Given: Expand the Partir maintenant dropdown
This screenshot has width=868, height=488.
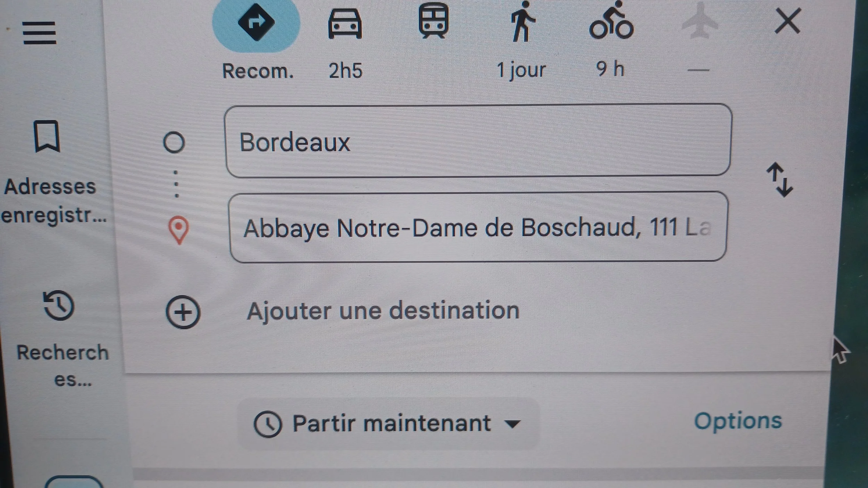Looking at the screenshot, I should (388, 423).
